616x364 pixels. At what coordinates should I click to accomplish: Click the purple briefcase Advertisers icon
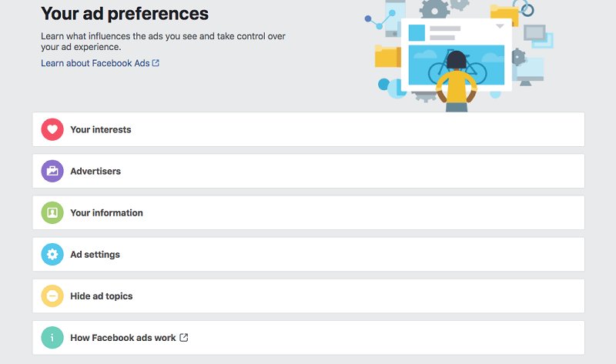[52, 171]
